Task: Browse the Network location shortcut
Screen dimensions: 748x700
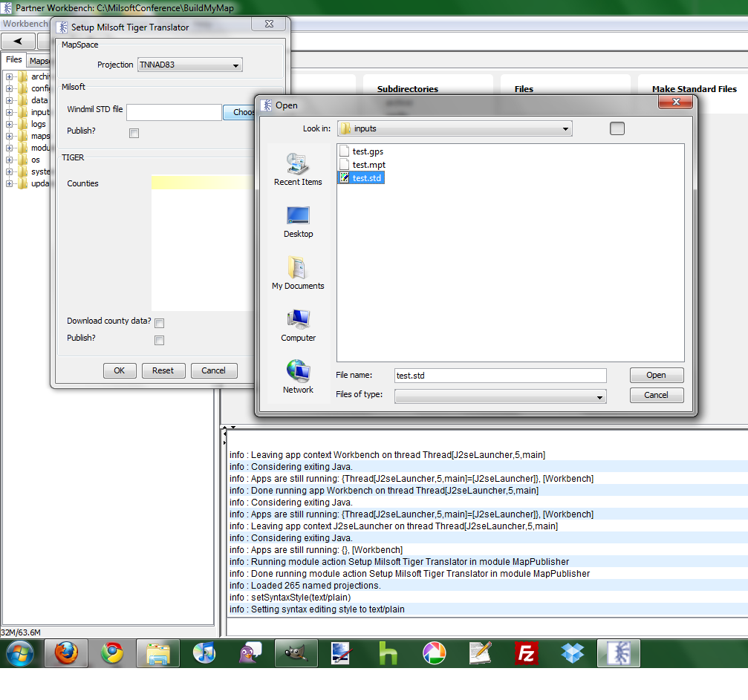Action: pyautogui.click(x=298, y=376)
